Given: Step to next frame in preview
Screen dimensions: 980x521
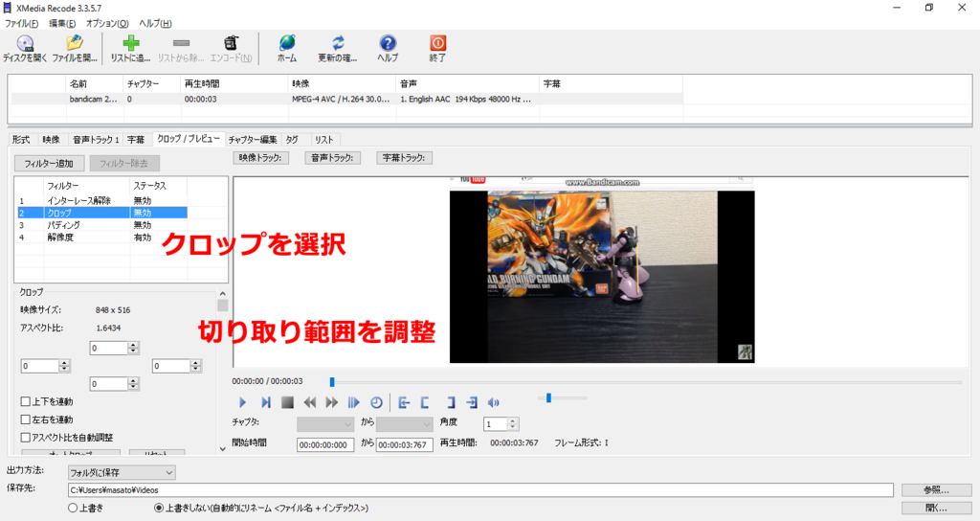Looking at the screenshot, I should pyautogui.click(x=266, y=403).
